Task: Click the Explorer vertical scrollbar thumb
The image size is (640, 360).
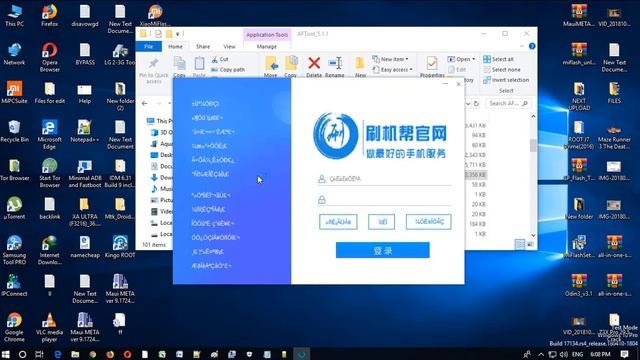Action: [533, 145]
